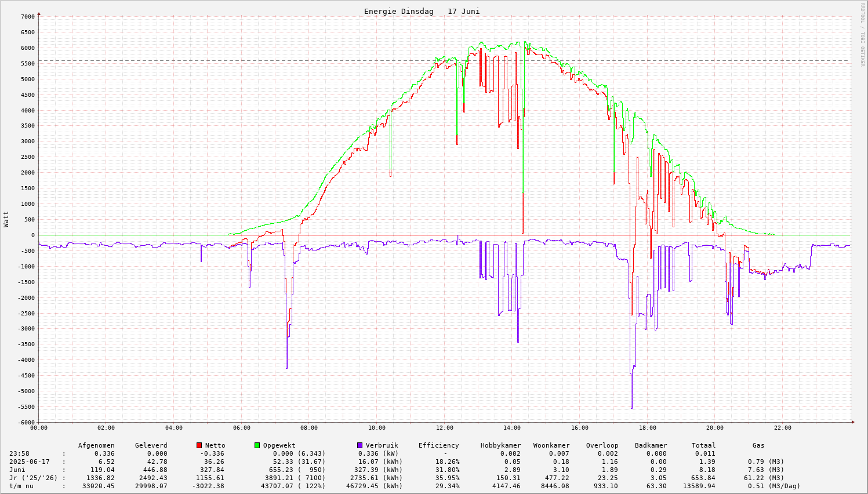Screen dimensions: 868x494
Task: Click the 'Gas' column header
Action: point(758,445)
